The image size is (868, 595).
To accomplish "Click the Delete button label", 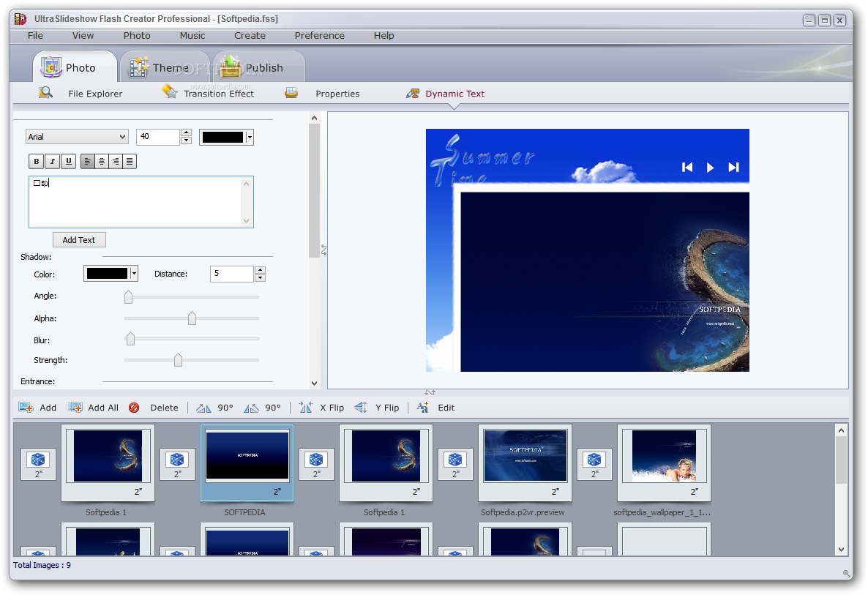I will pos(165,408).
